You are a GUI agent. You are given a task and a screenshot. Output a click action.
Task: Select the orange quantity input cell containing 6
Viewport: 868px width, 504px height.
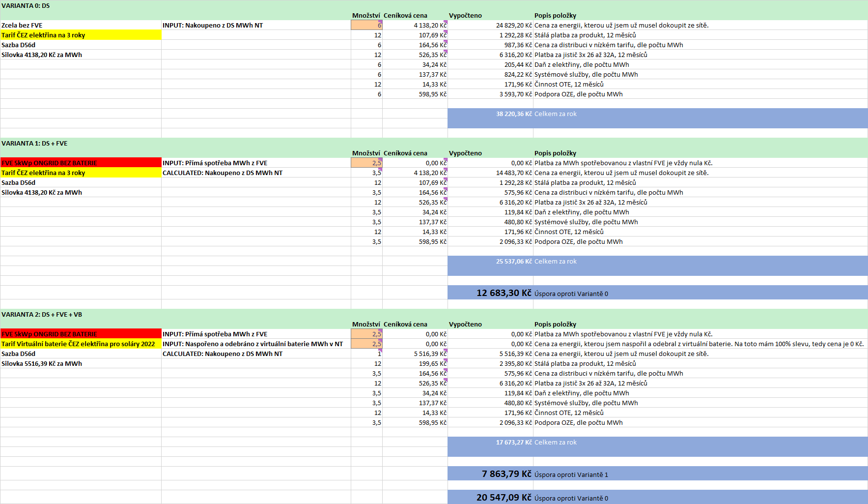(366, 25)
